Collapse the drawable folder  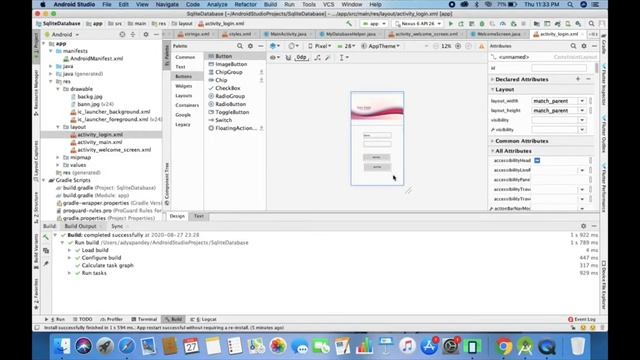pyautogui.click(x=58, y=89)
